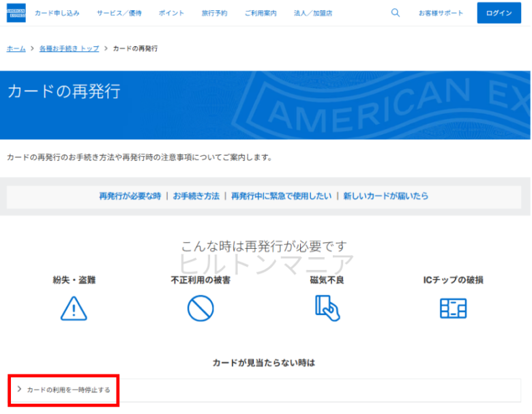Jump to 新しいカードが届いたら section
Viewport: 532px width, 414px height.
coord(386,196)
